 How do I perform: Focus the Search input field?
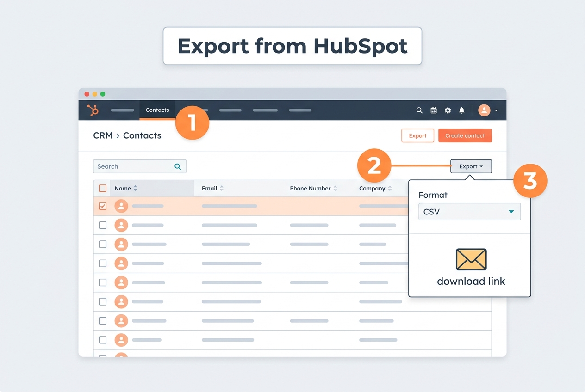click(140, 166)
